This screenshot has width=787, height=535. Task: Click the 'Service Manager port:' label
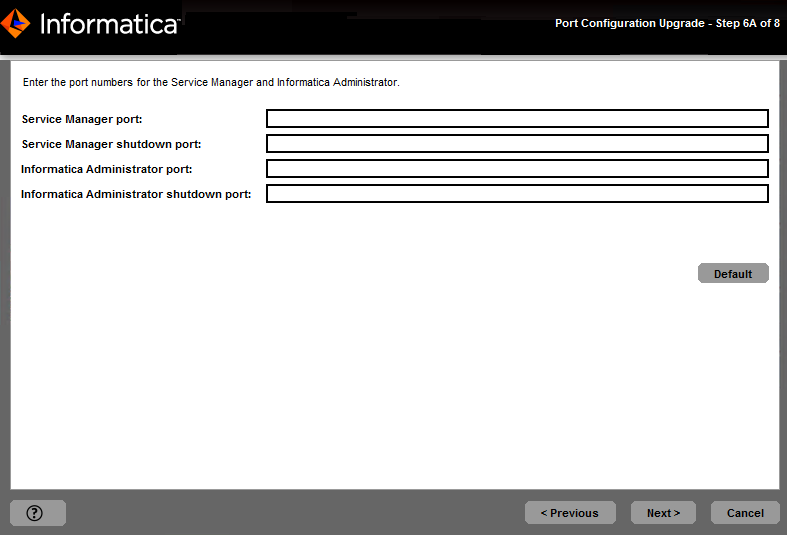coord(82,119)
